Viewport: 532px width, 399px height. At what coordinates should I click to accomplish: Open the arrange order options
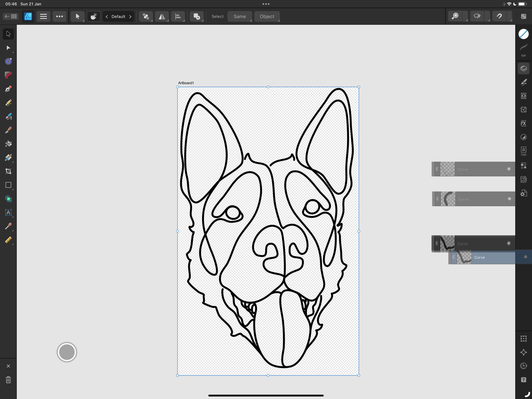pos(146,16)
